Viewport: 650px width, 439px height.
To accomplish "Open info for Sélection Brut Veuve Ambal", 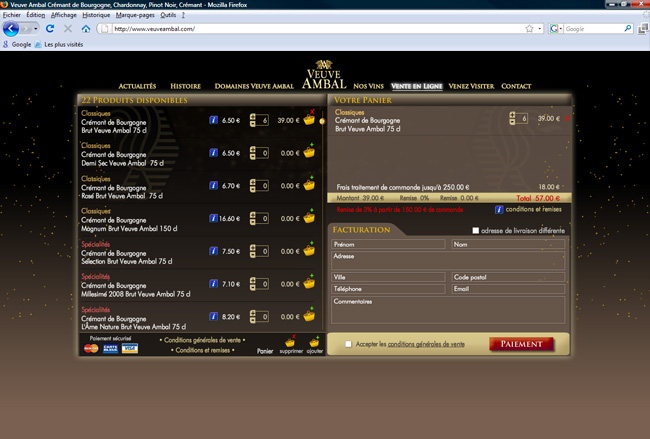I will point(213,251).
